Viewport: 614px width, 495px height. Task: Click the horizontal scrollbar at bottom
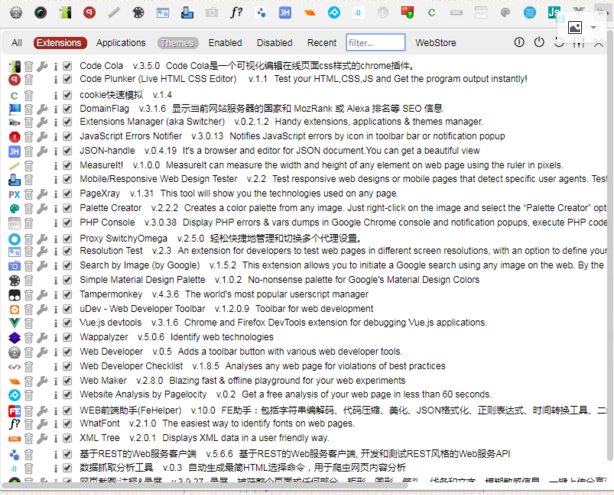coord(204,486)
